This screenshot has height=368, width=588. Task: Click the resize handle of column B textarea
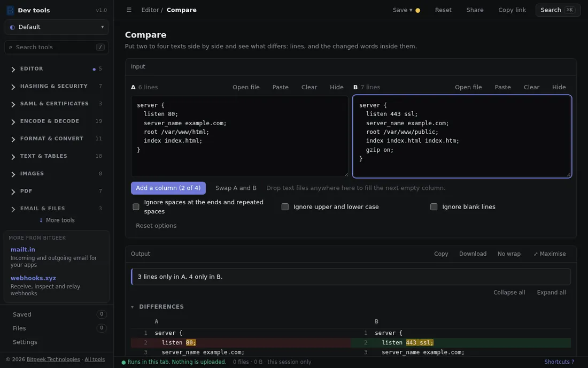(569, 174)
